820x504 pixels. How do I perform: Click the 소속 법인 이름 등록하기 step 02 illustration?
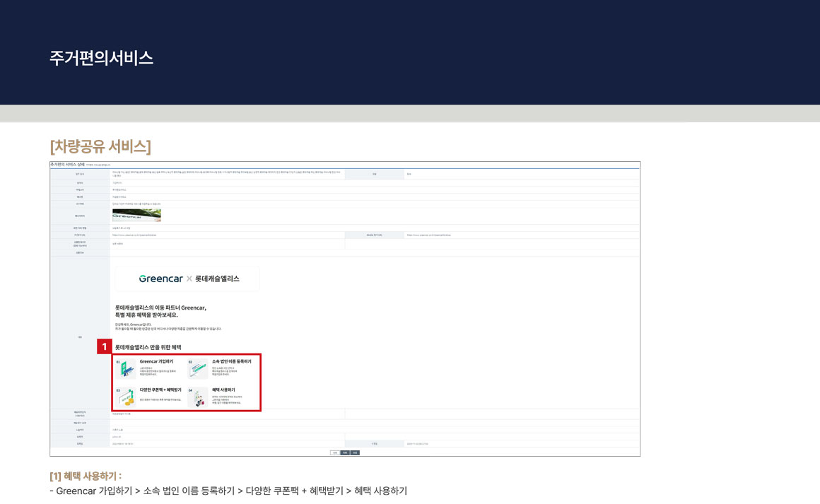point(198,369)
